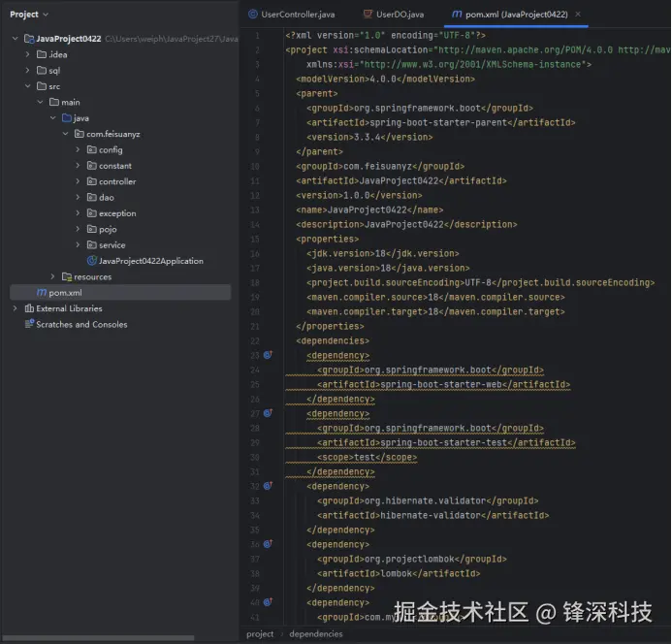Viewport: 672px width, 644px height.
Task: Expand the dao package
Action: (78, 197)
